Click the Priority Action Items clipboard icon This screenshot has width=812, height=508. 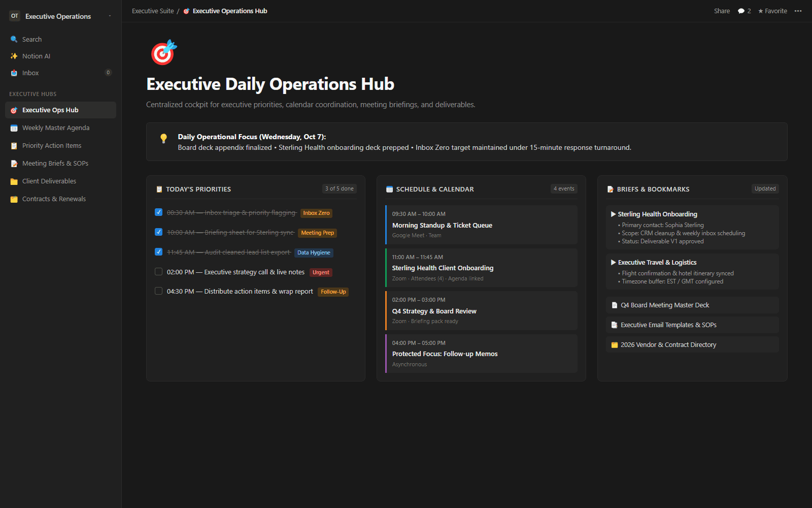pos(14,146)
